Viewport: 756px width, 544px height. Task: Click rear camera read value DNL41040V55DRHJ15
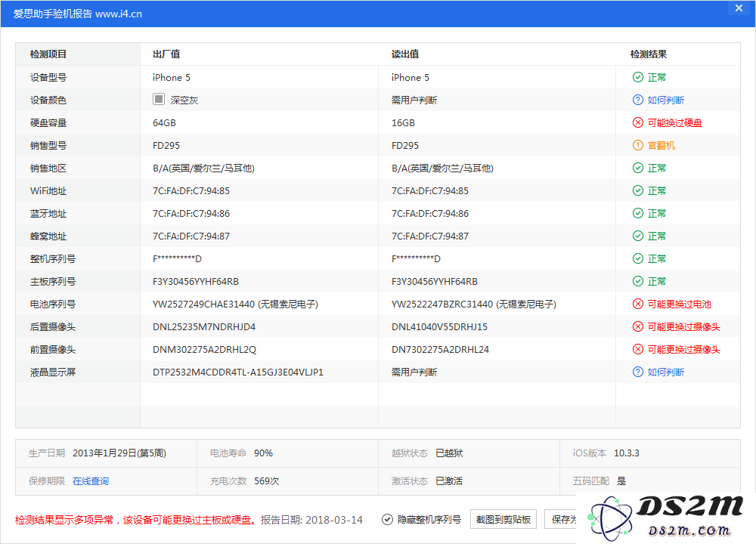(439, 326)
